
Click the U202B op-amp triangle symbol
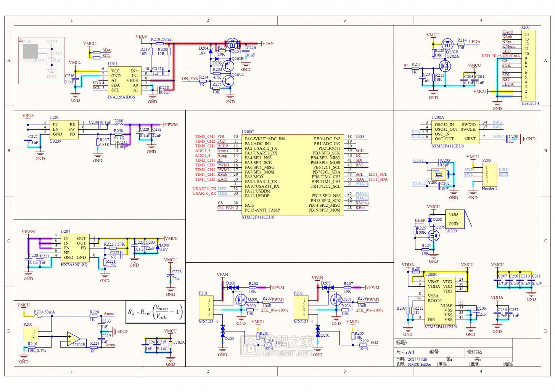(x=74, y=338)
